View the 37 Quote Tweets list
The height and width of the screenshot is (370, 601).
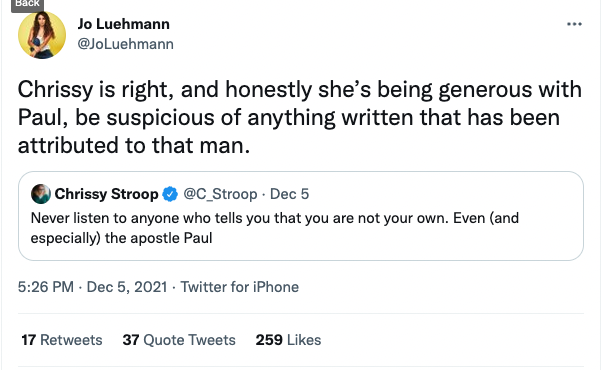point(179,340)
